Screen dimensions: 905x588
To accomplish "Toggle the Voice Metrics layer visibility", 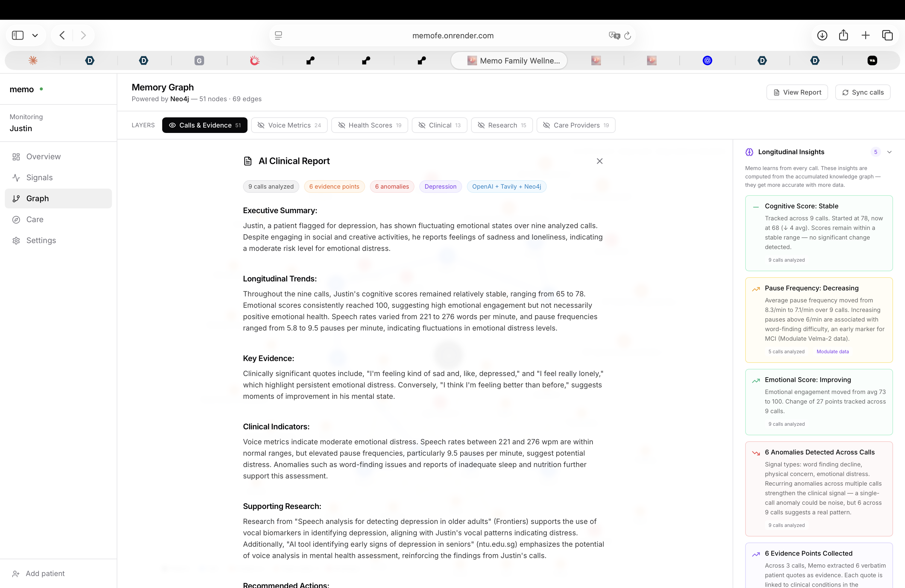I will pos(289,125).
